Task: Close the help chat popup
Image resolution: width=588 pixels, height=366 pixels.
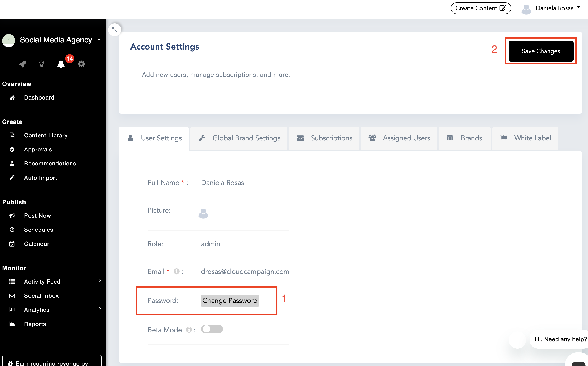Action: (517, 340)
